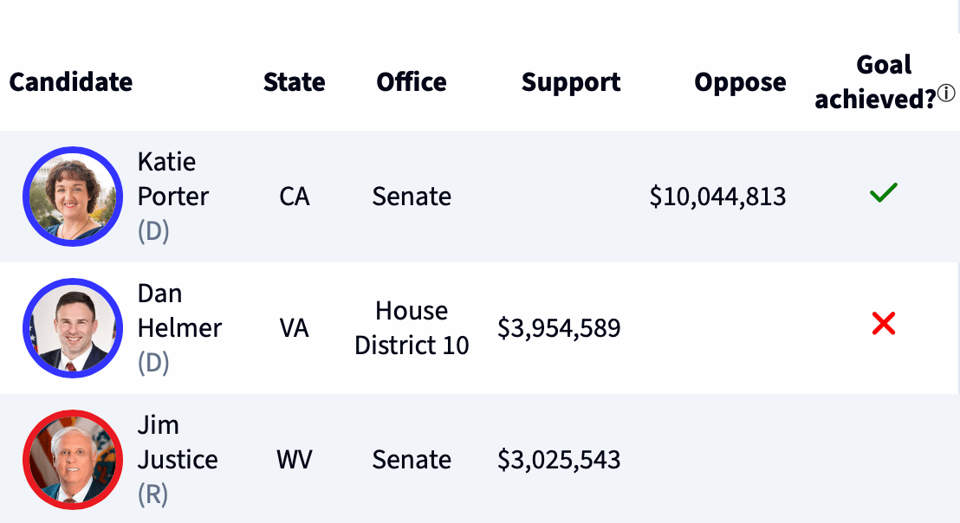Screen dimensions: 960x523
Task: Sort by the State column header
Action: click(294, 82)
